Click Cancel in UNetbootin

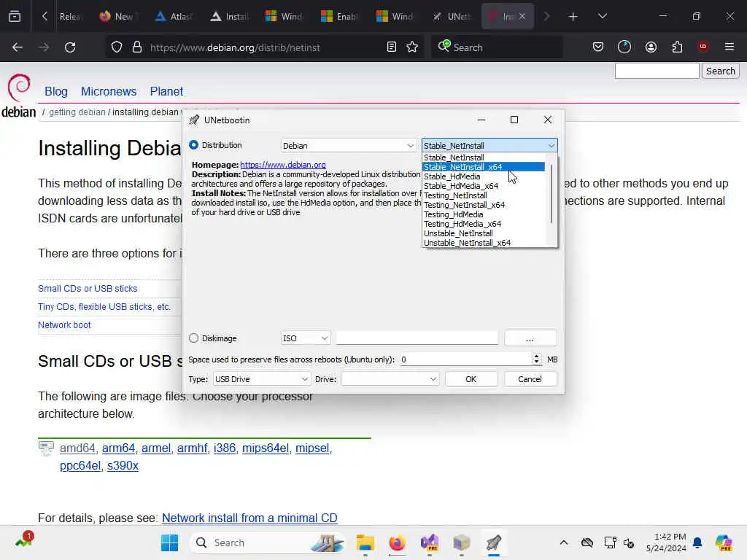[530, 379]
